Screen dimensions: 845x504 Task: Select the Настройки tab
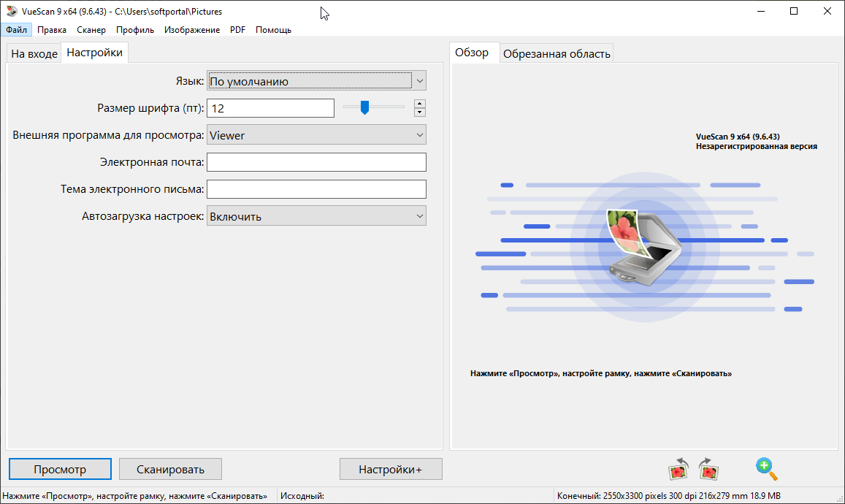click(x=94, y=53)
